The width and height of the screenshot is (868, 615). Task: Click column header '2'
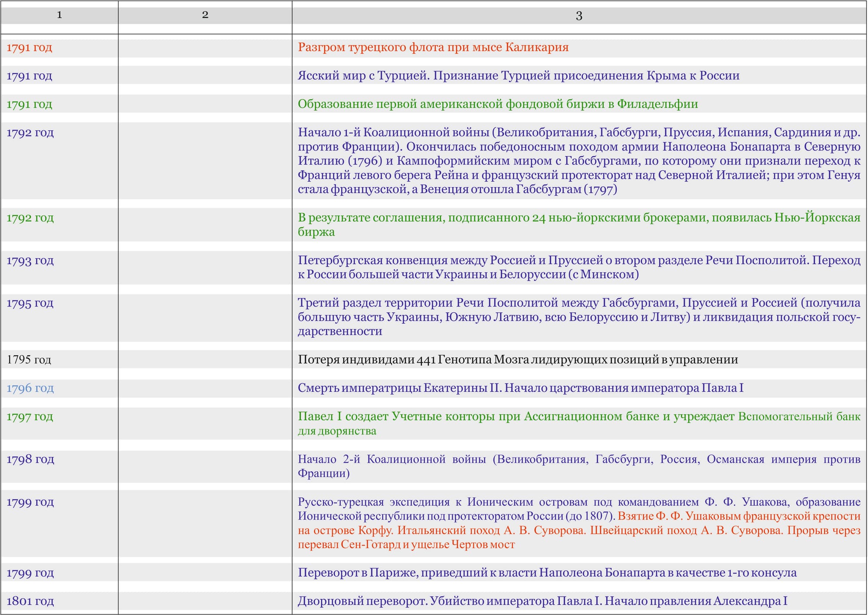click(x=205, y=15)
